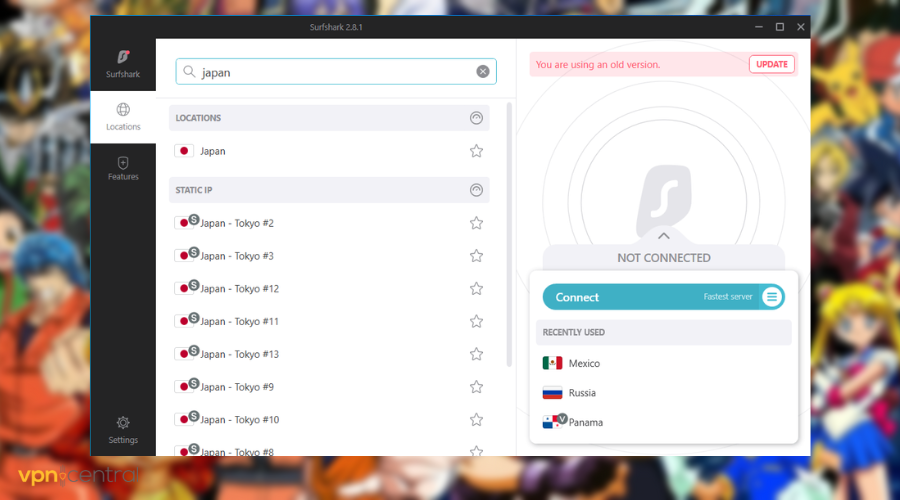Connect to recently used Mexico

click(x=584, y=364)
